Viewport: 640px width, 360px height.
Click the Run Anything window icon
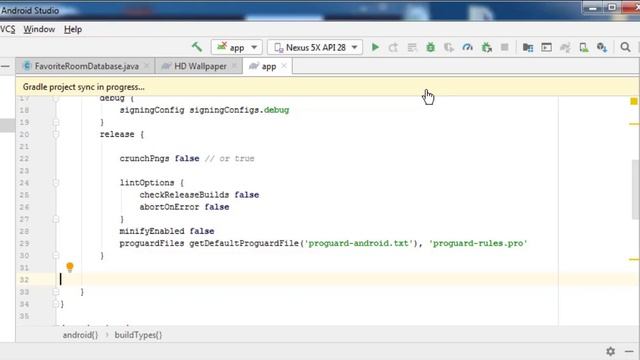tap(547, 47)
